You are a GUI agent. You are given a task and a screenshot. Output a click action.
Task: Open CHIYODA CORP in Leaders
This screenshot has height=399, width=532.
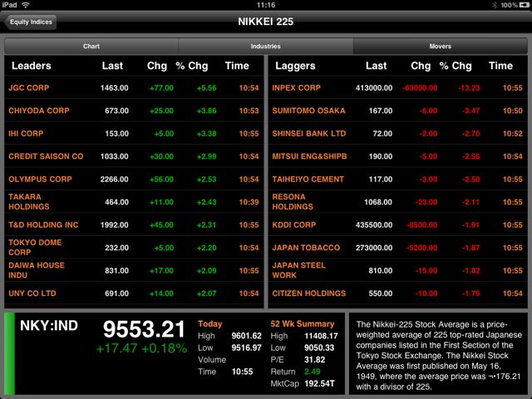pos(134,111)
